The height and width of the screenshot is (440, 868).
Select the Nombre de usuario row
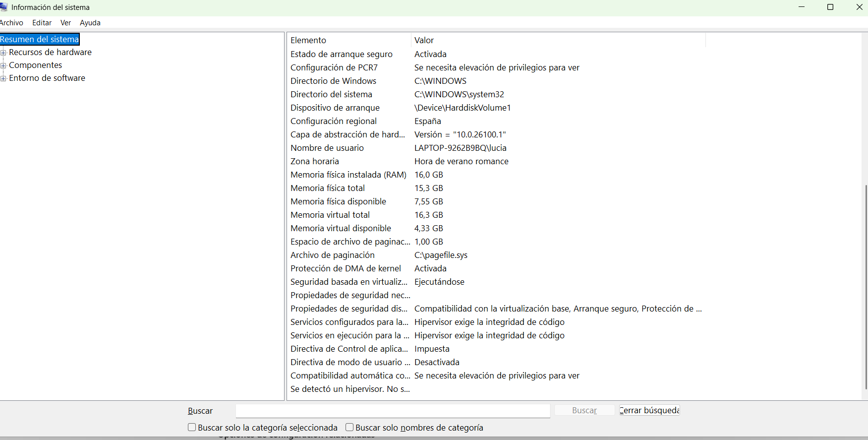[x=496, y=148]
